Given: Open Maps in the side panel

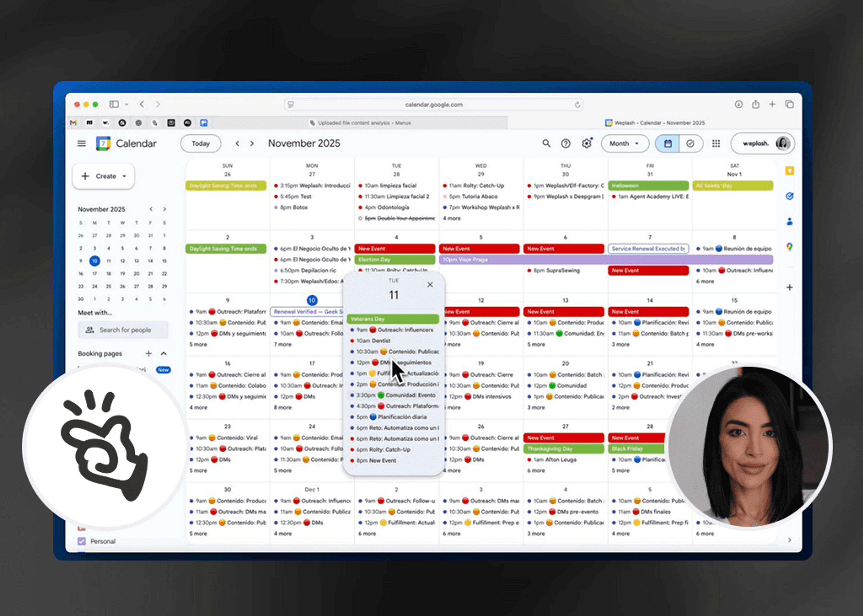Looking at the screenshot, I should (790, 247).
